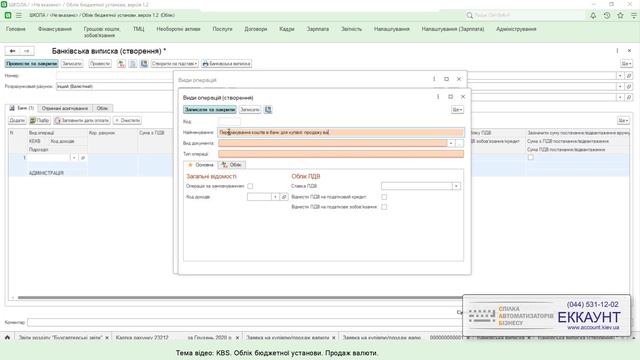
Task: Click the report icon beside Створити на підставі
Action: pos(144,64)
